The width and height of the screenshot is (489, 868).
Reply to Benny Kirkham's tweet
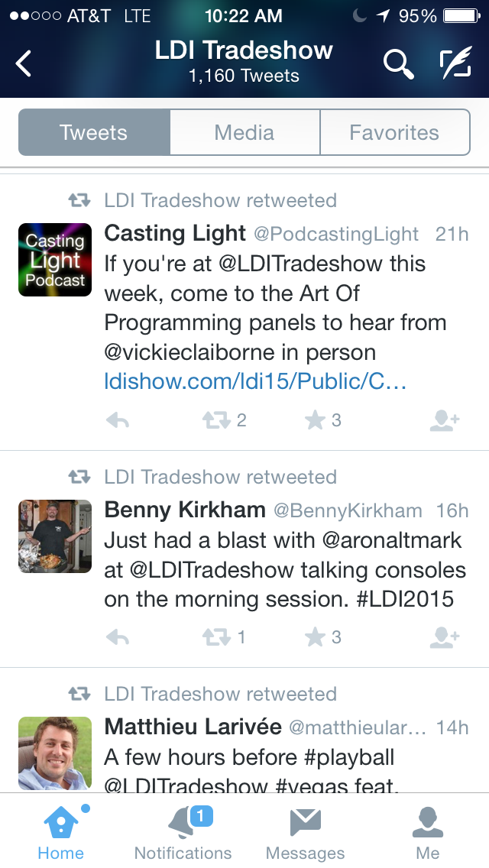[117, 637]
